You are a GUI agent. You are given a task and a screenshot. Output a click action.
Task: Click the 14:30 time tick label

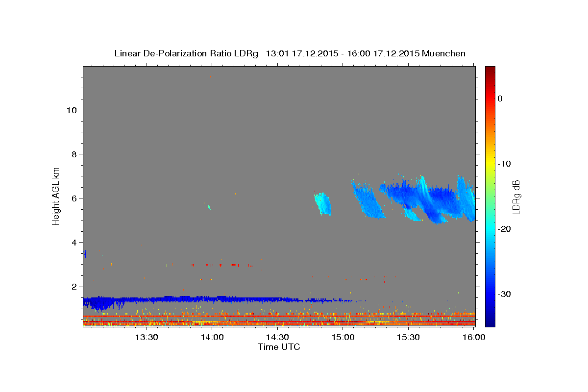pyautogui.click(x=277, y=337)
